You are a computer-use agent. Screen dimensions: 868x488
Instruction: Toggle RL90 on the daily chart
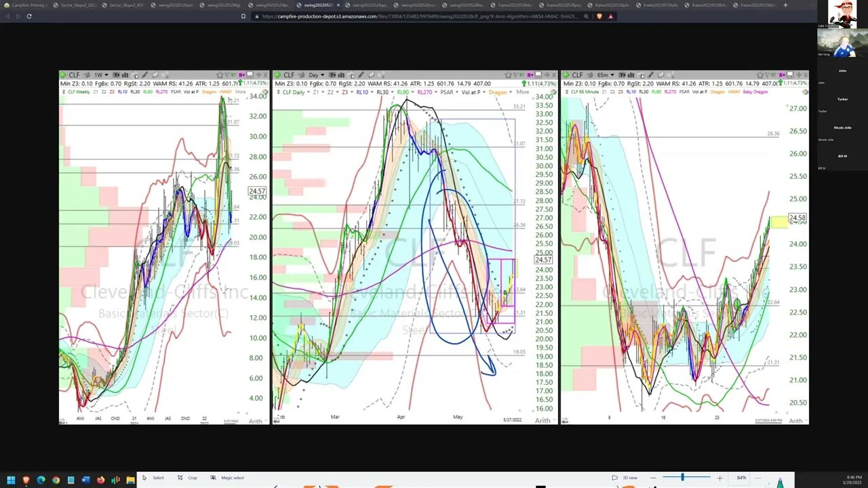pyautogui.click(x=403, y=91)
